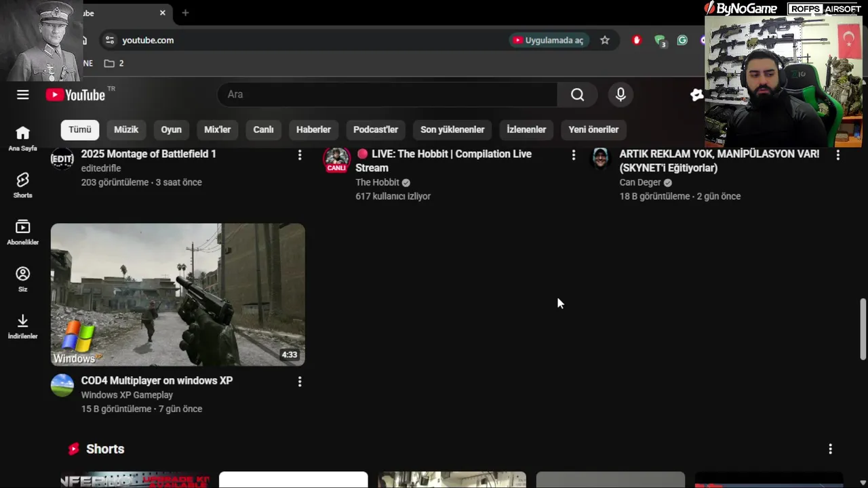Open bookmarks folder labeled 2
The height and width of the screenshot is (488, 868).
(113, 63)
